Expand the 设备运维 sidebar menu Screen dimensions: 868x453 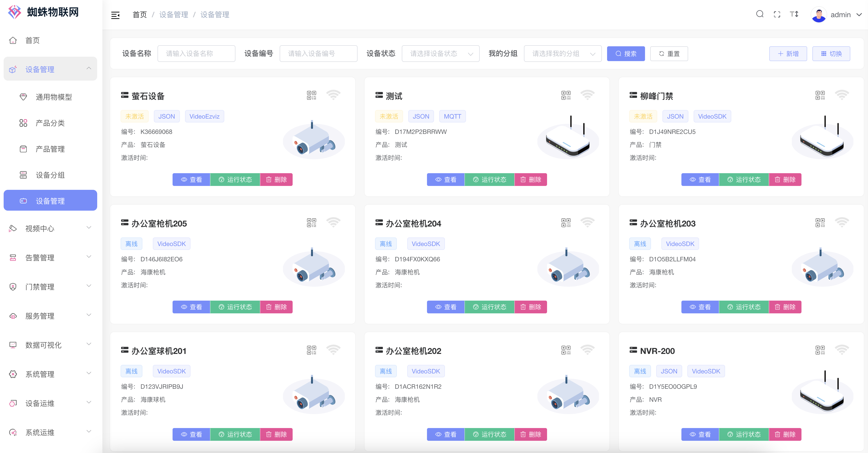(50, 403)
